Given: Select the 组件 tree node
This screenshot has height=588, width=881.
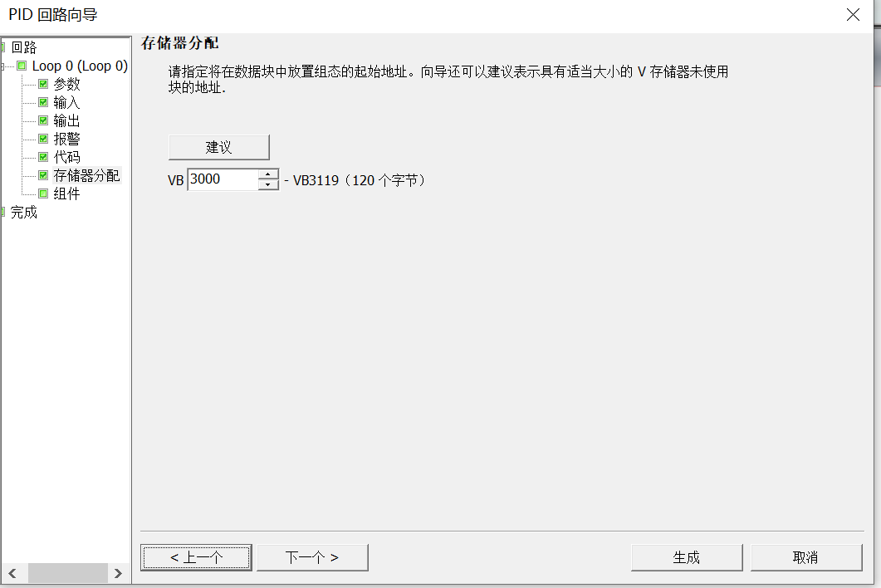Looking at the screenshot, I should coord(67,194).
